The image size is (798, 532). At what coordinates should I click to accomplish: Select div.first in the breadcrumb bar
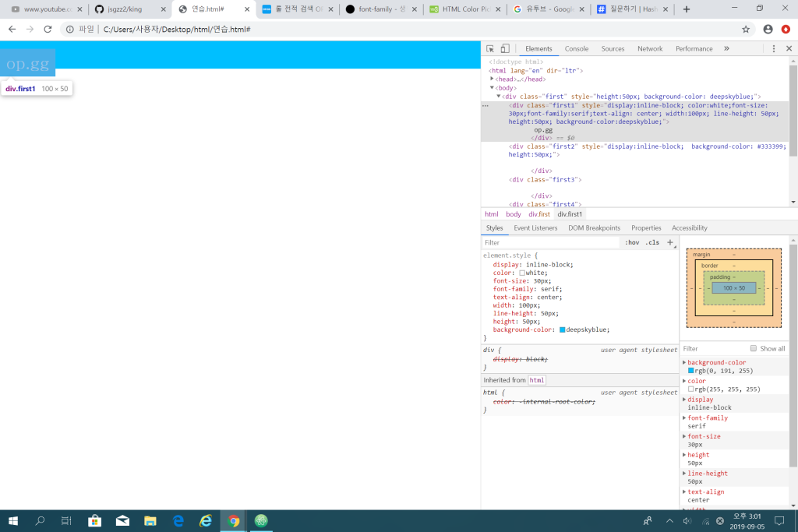[539, 214]
